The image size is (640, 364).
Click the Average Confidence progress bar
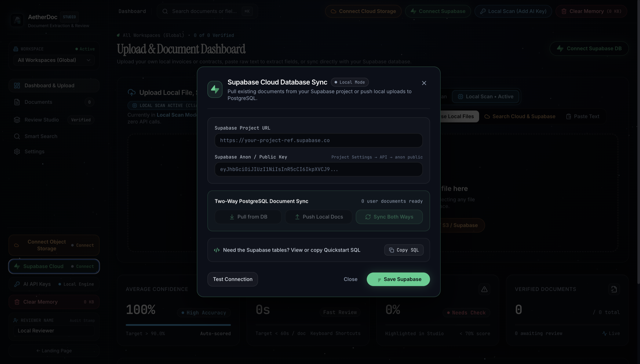click(x=178, y=325)
